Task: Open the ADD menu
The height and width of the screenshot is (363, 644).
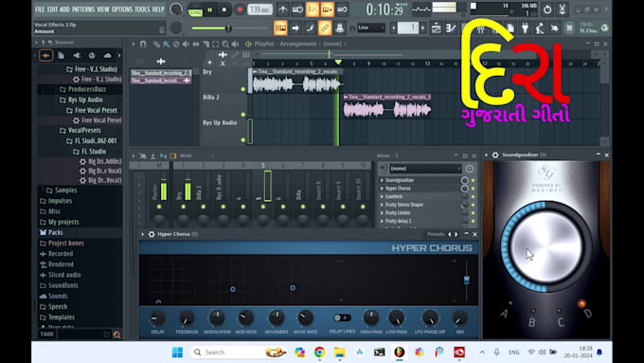Action: [65, 9]
